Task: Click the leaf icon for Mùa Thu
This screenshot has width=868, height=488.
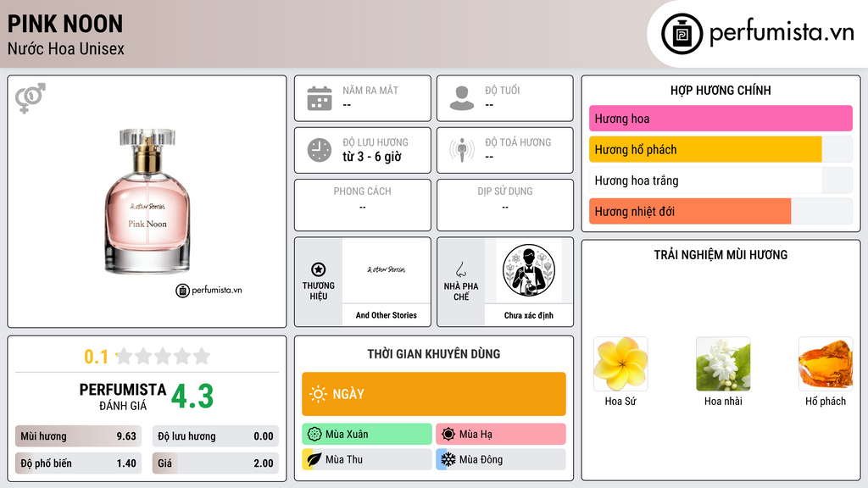Action: [x=314, y=459]
